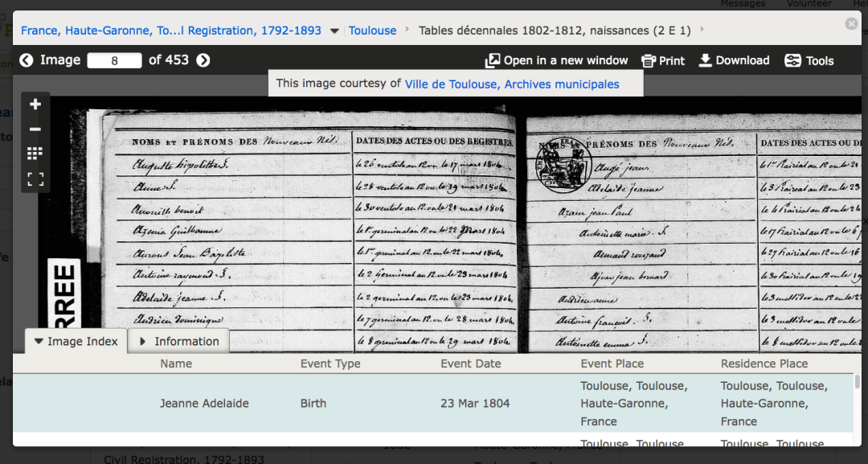Image resolution: width=868 pixels, height=464 pixels.
Task: Open the Toulouse breadcrumb link
Action: coord(372,30)
